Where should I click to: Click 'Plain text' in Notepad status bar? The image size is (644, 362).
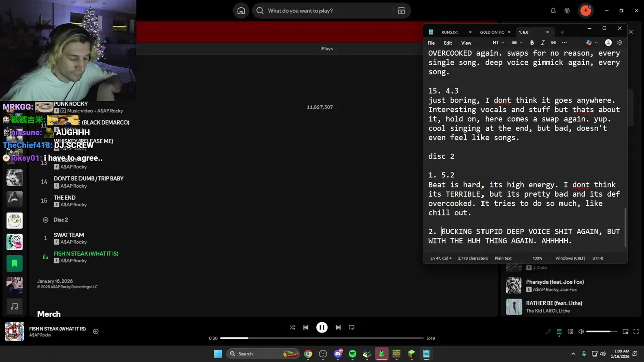coord(503,258)
